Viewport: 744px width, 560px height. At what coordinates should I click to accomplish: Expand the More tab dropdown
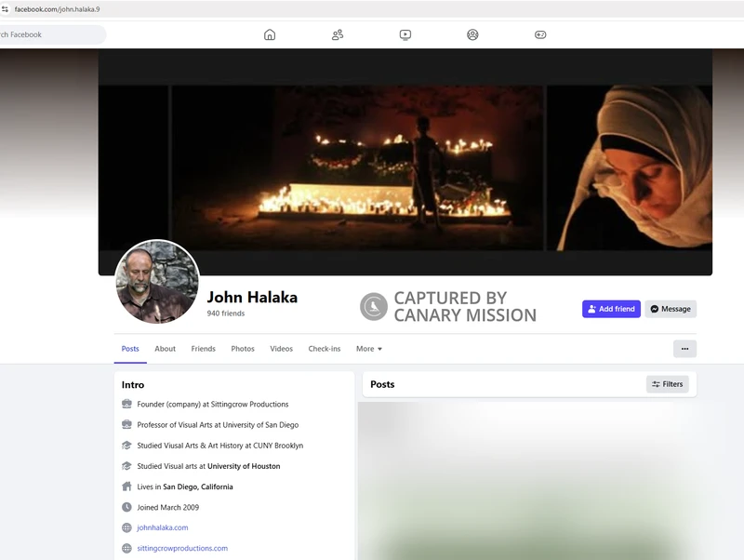click(368, 349)
